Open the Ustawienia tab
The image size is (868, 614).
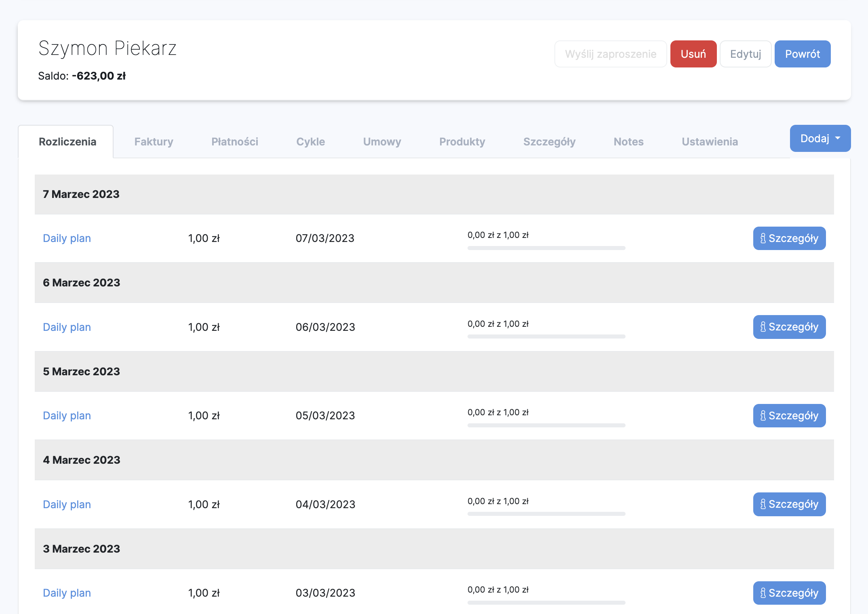[710, 142]
